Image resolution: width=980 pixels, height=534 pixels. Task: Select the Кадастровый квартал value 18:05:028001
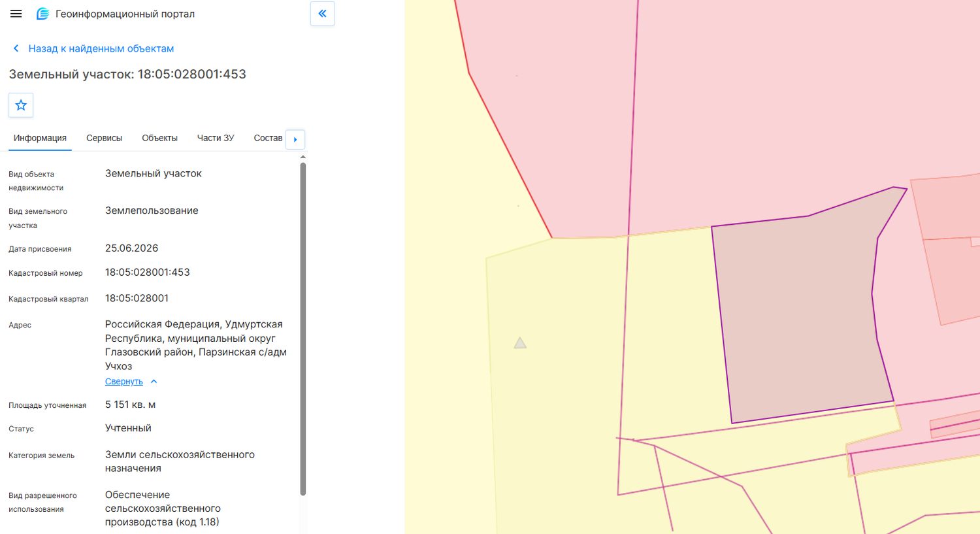[x=137, y=298]
